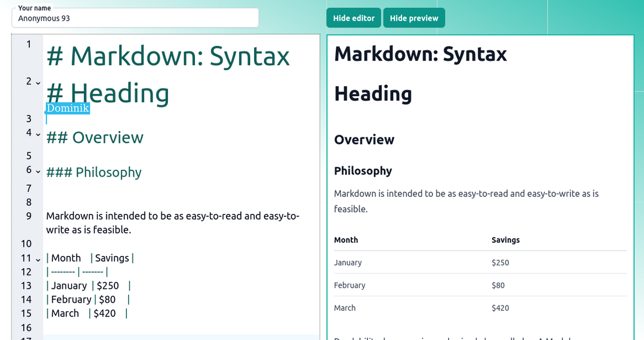Screen dimensions: 644x340
Task: Click the '| Month | Savings |' source line
Action: pyautogui.click(x=90, y=258)
